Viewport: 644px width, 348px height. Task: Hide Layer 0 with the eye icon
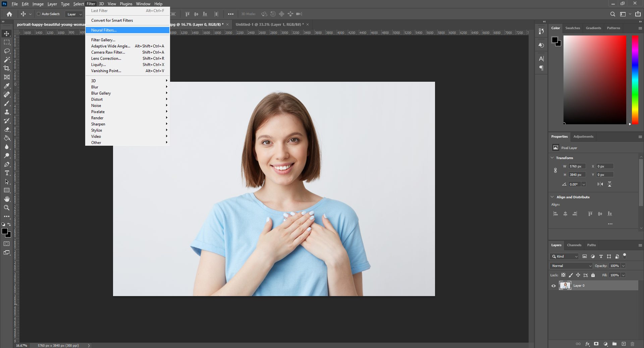[x=553, y=286]
